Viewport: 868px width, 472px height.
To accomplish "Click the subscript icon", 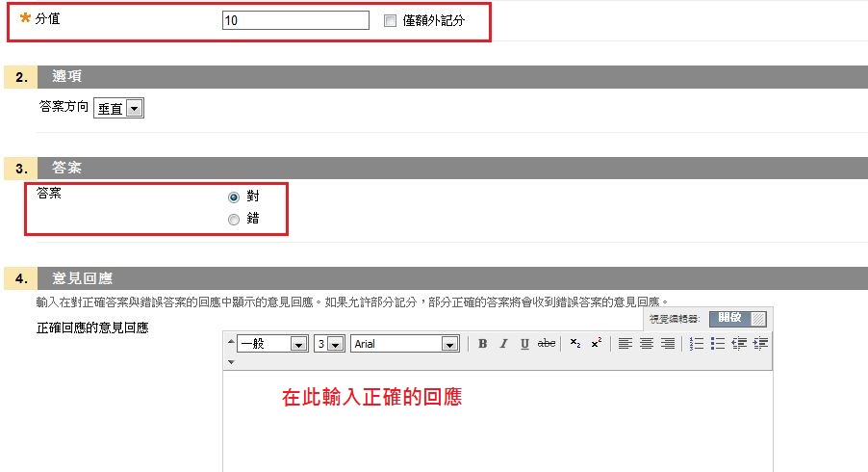I will click(575, 344).
